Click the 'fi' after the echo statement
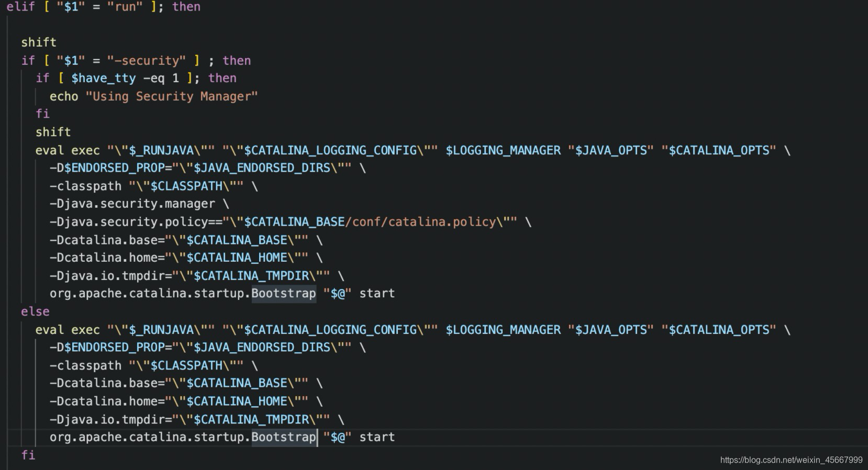The width and height of the screenshot is (868, 470). click(x=42, y=114)
